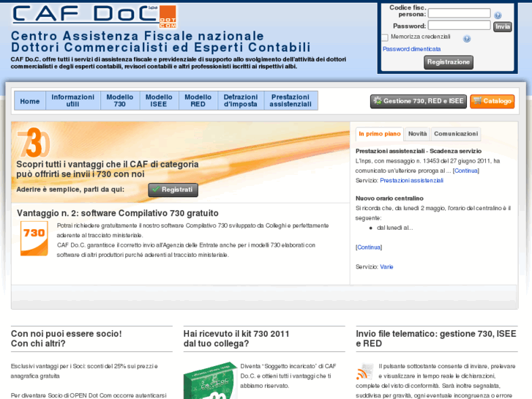Click Invio file telematico heading

point(436,338)
